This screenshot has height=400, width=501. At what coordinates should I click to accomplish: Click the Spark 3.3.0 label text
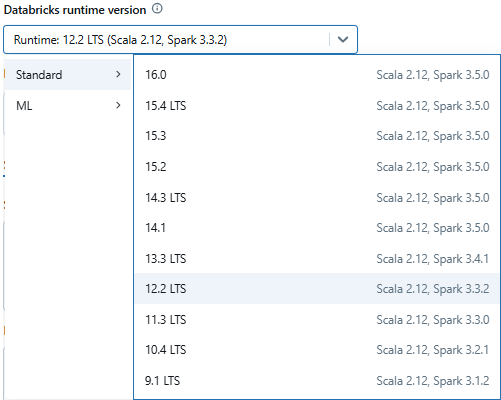[461, 320]
